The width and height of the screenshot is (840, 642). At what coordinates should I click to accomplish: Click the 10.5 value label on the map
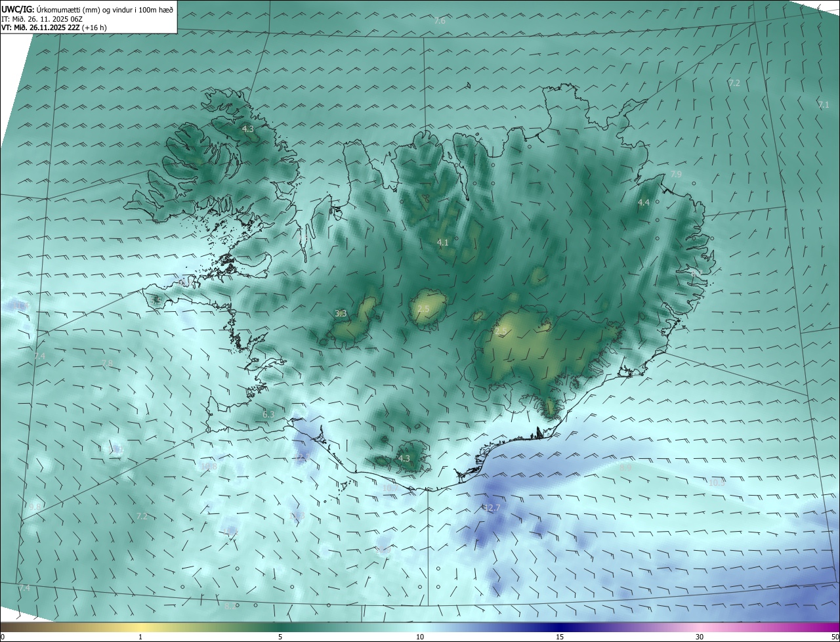pos(717,482)
